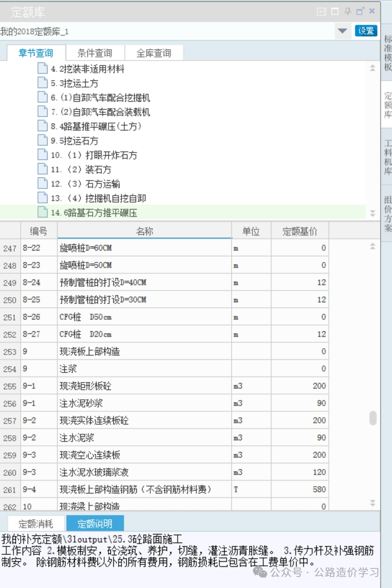Click the quota table scrollbar thumb

point(373,418)
